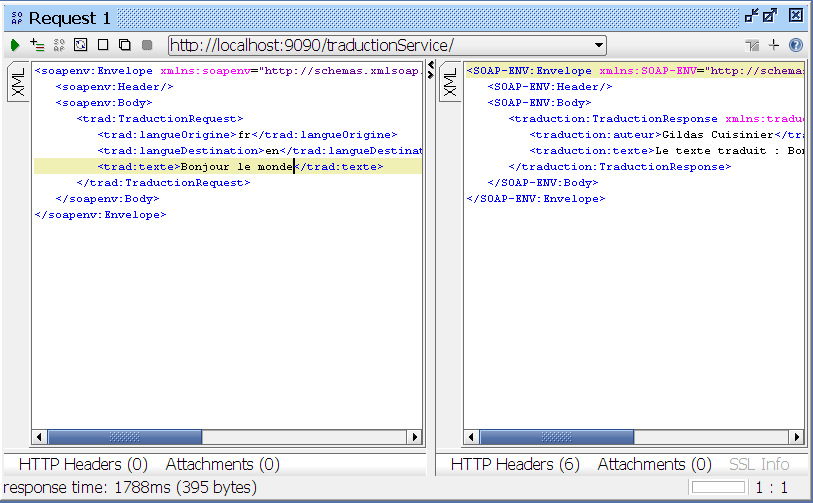The image size is (813, 503).
Task: Open the endpoint URL dropdown
Action: tap(599, 45)
